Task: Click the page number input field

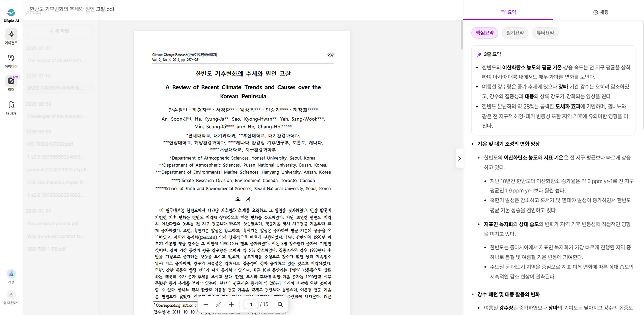Action: [x=251, y=304]
